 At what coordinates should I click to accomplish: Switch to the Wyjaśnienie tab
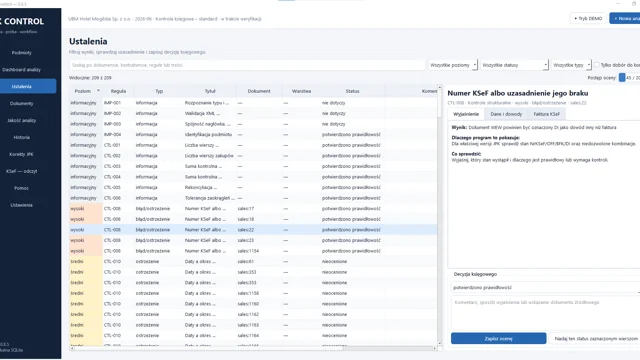pyautogui.click(x=466, y=114)
